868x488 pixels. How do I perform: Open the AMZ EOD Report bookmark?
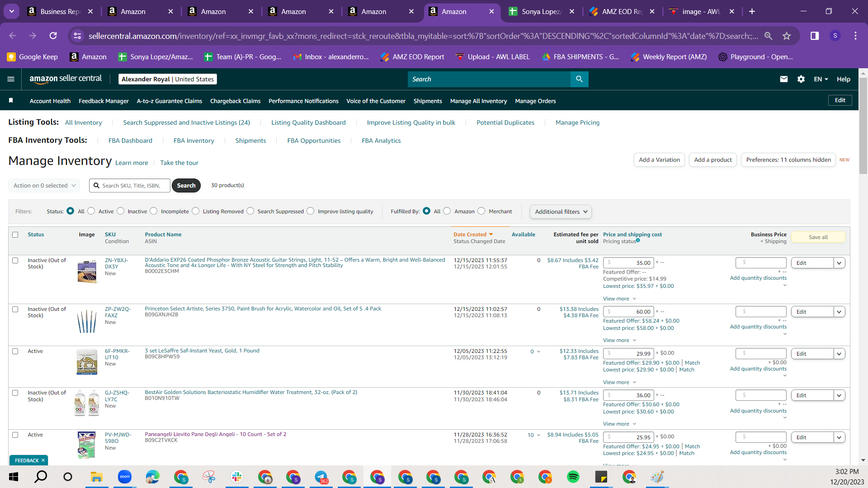coord(412,57)
